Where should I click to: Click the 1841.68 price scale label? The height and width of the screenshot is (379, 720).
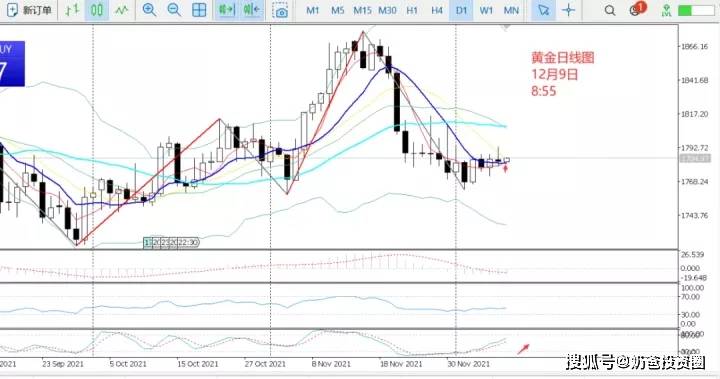(x=693, y=80)
